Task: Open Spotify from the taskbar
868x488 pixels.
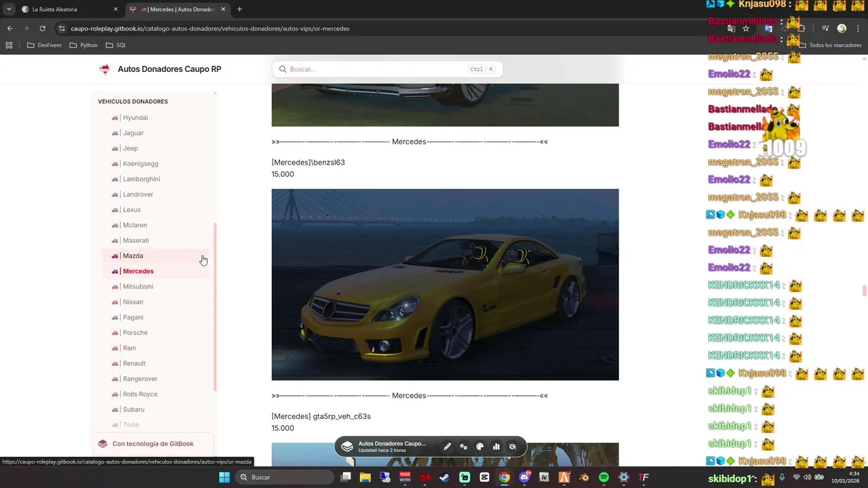Action: click(604, 477)
